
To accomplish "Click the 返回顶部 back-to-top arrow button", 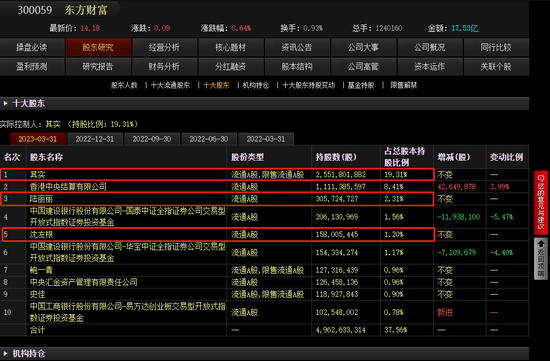I will pyautogui.click(x=541, y=259).
